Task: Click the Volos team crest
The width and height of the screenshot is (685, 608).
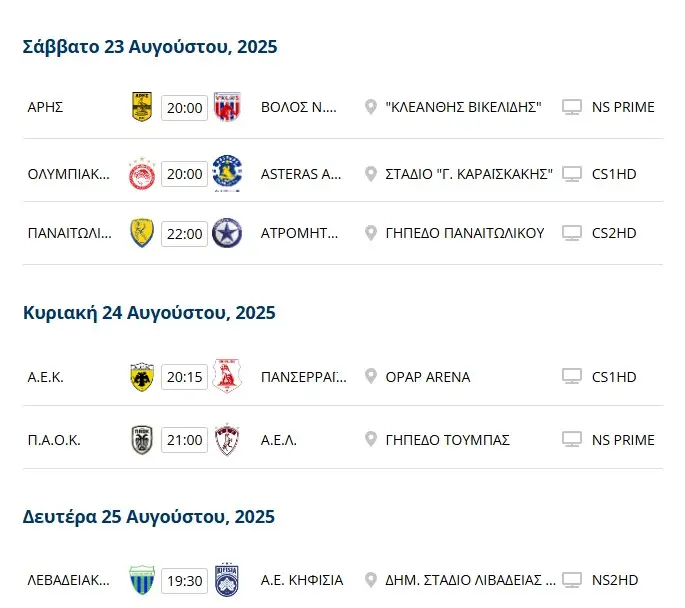Action: pyautogui.click(x=227, y=107)
